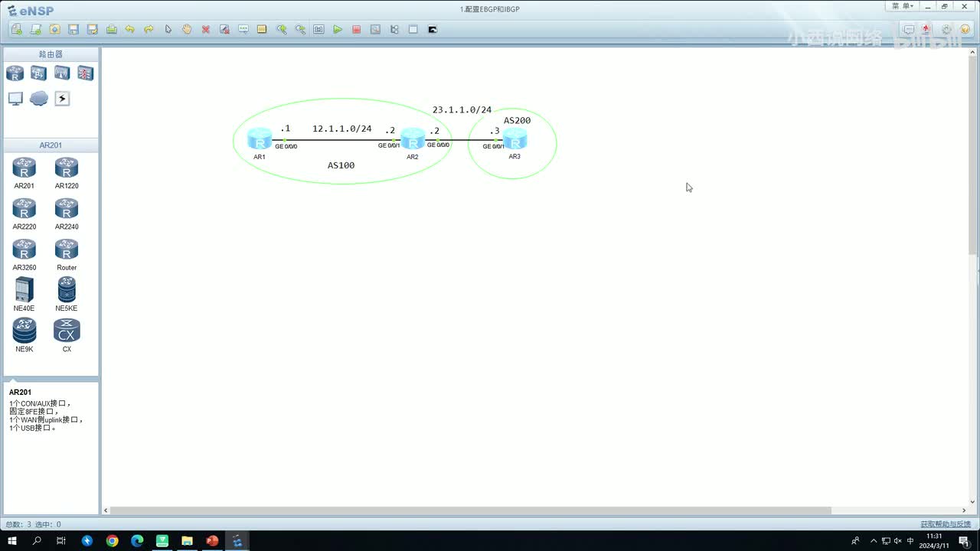Viewport: 980px width, 551px height.
Task: Select the Router device category
Action: tap(15, 73)
